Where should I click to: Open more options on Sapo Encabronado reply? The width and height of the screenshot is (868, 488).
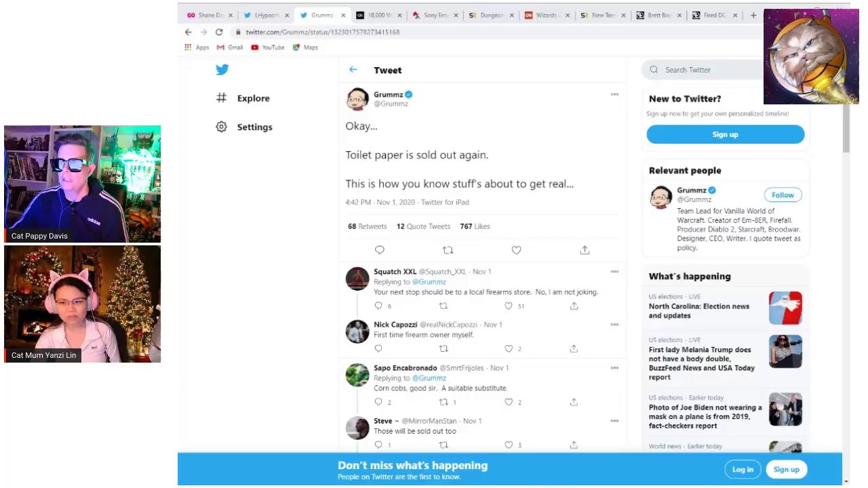pyautogui.click(x=614, y=368)
